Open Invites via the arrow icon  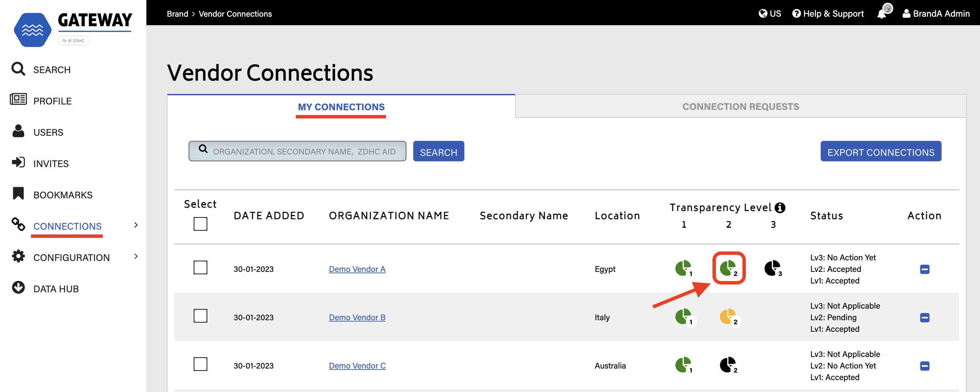pos(18,162)
